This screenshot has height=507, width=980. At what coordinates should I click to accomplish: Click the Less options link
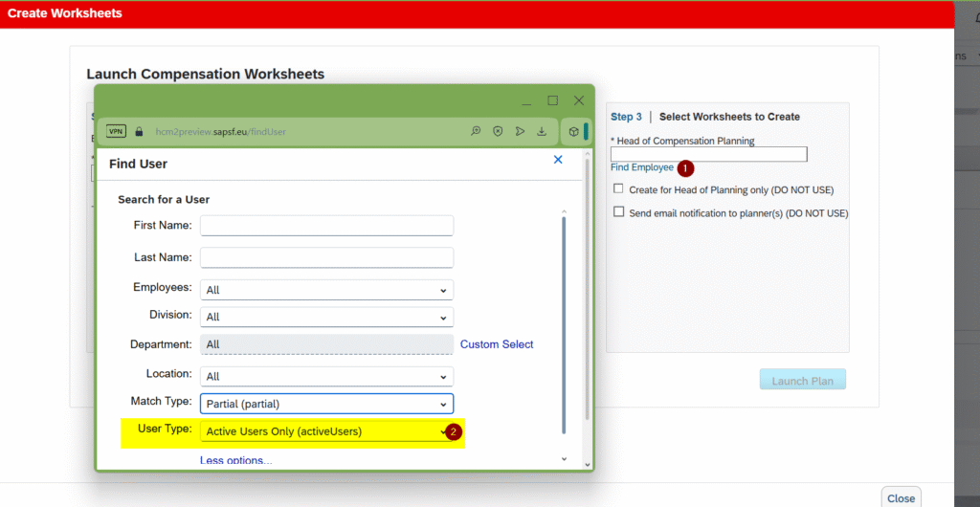(235, 460)
